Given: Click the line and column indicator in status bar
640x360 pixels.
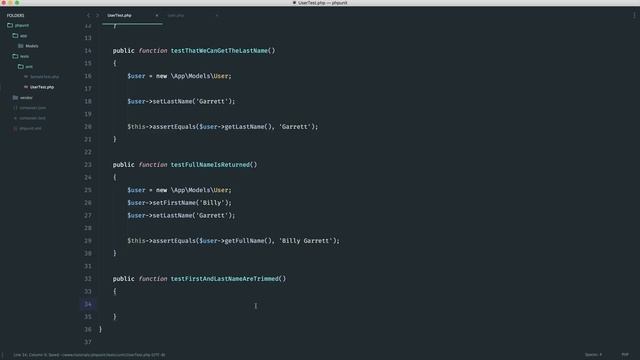Looking at the screenshot, I should pos(36,355).
